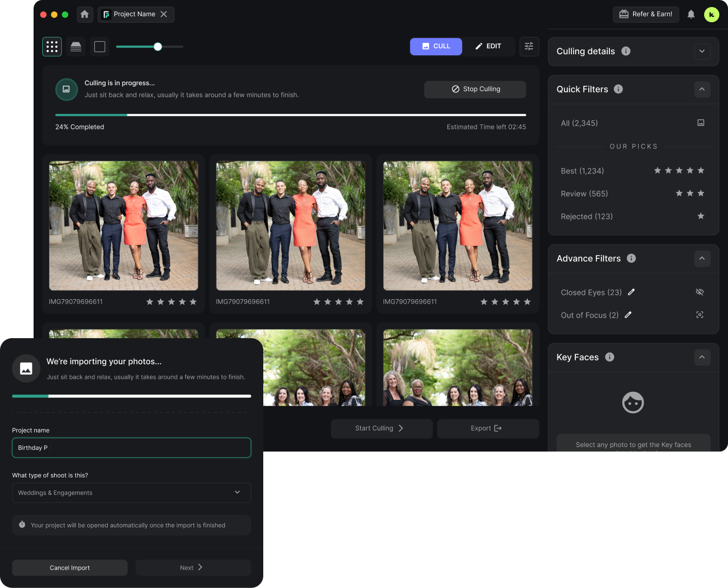This screenshot has width=728, height=588.
Task: Select the CULL tab
Action: 436,47
